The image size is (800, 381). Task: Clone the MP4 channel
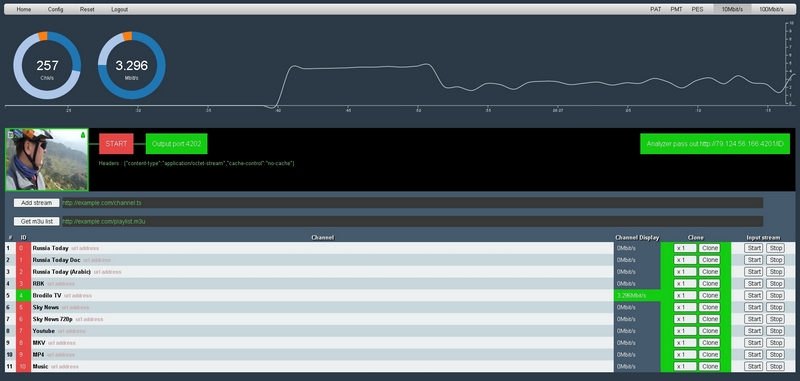[710, 354]
